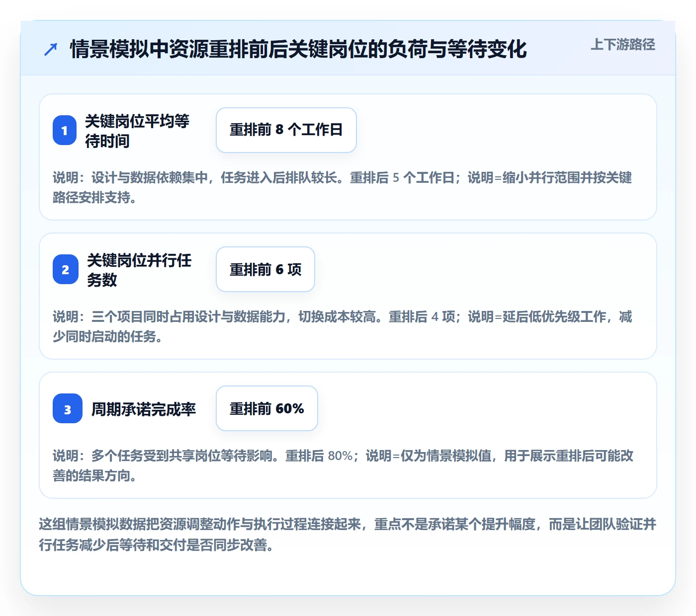
Task: Click the number 3 badge
Action: coord(68,408)
